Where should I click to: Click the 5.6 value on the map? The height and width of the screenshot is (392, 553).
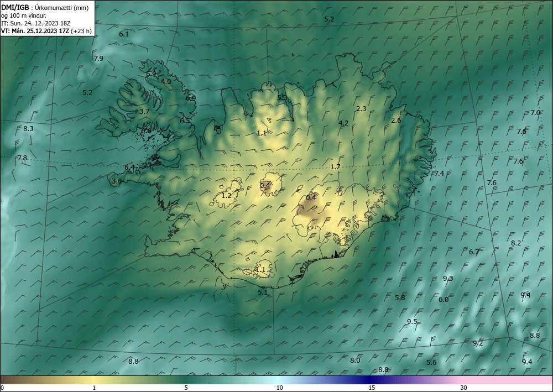[x=431, y=362]
